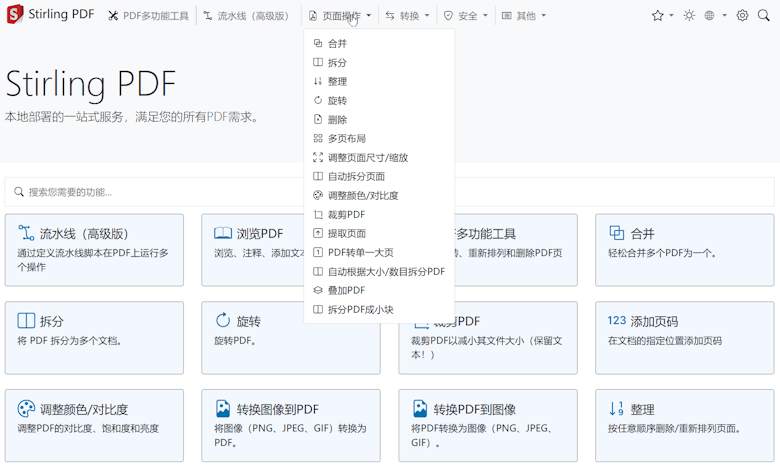780x469 pixels.
Task: Expand the 安全 dropdown menu
Action: click(x=465, y=16)
